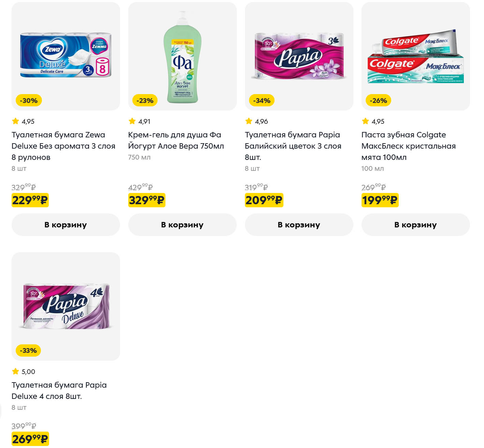Click the star rating 5,00 icon

(x=15, y=371)
